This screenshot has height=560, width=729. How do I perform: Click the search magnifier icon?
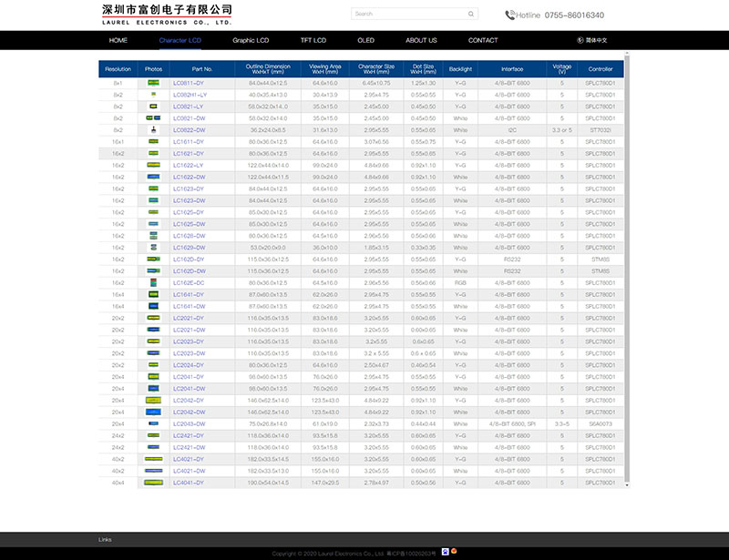click(471, 15)
